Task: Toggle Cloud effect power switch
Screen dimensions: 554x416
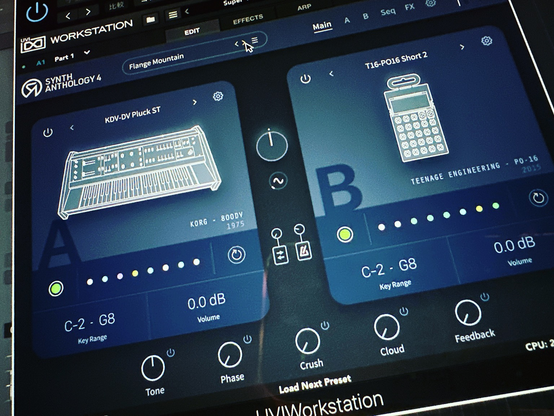Action: click(403, 311)
